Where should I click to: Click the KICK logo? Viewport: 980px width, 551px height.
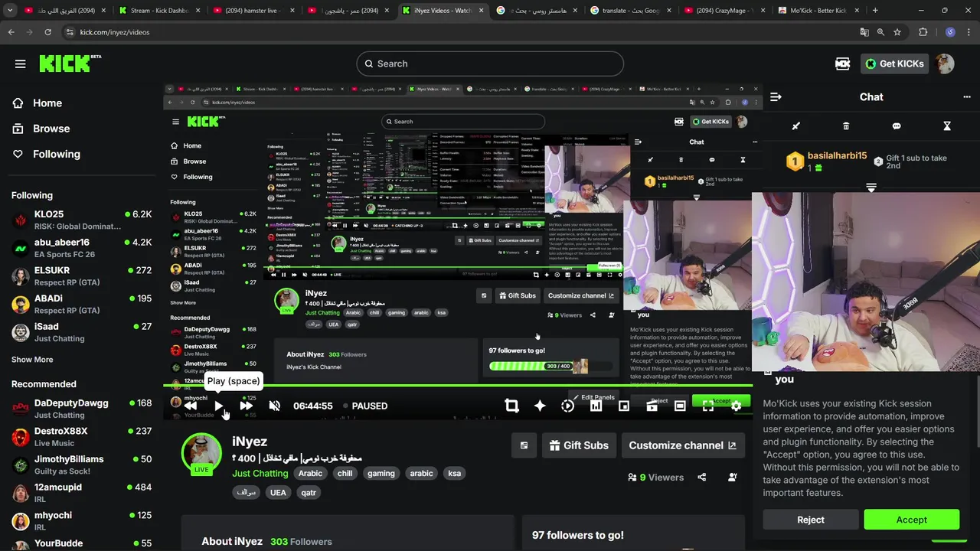click(70, 64)
